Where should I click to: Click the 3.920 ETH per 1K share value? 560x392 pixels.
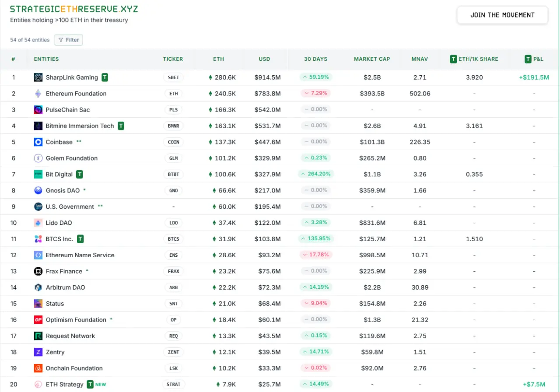(474, 77)
